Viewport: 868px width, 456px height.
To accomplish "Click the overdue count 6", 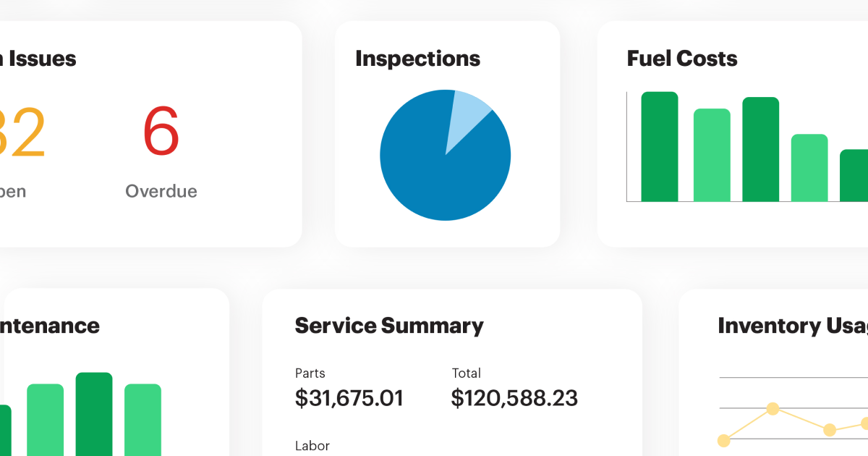I will (x=161, y=132).
